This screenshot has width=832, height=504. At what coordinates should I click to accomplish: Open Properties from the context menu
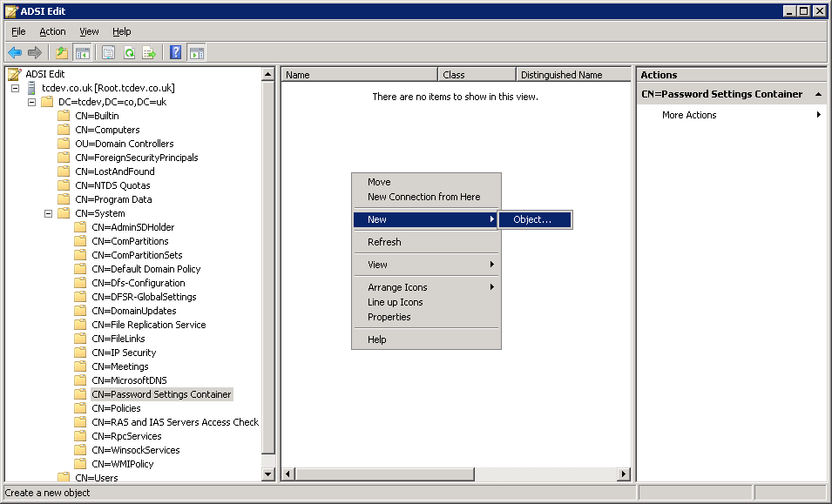coord(427,317)
